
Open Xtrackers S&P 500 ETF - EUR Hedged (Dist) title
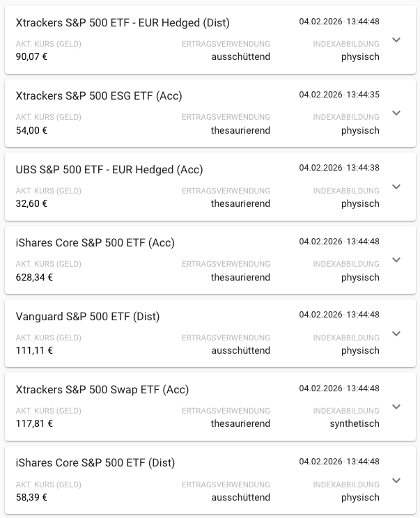pyautogui.click(x=123, y=22)
